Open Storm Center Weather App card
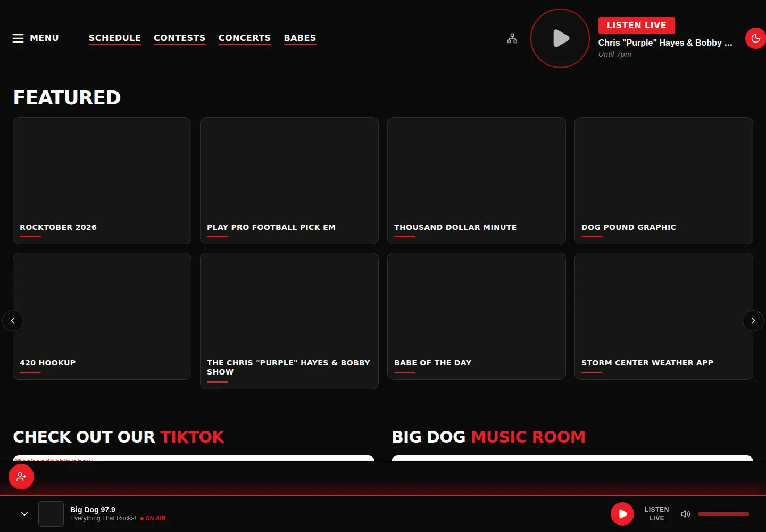 pos(664,317)
